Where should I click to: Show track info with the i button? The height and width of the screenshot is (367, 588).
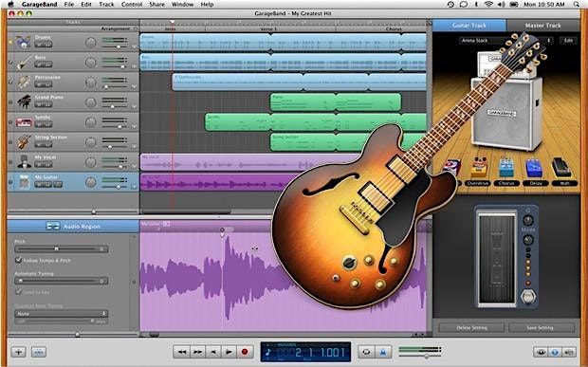tap(555, 352)
